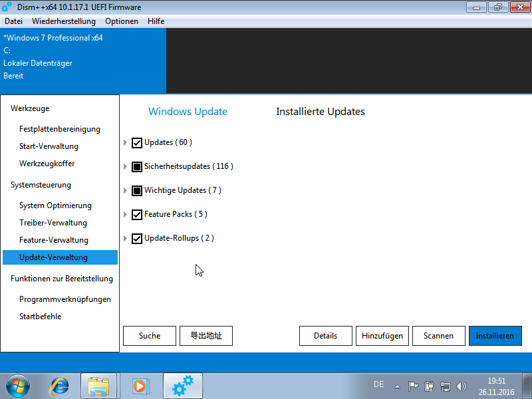Toggle the Sicherheitsupdates (116) checkbox
The image size is (532, 399).
137,167
